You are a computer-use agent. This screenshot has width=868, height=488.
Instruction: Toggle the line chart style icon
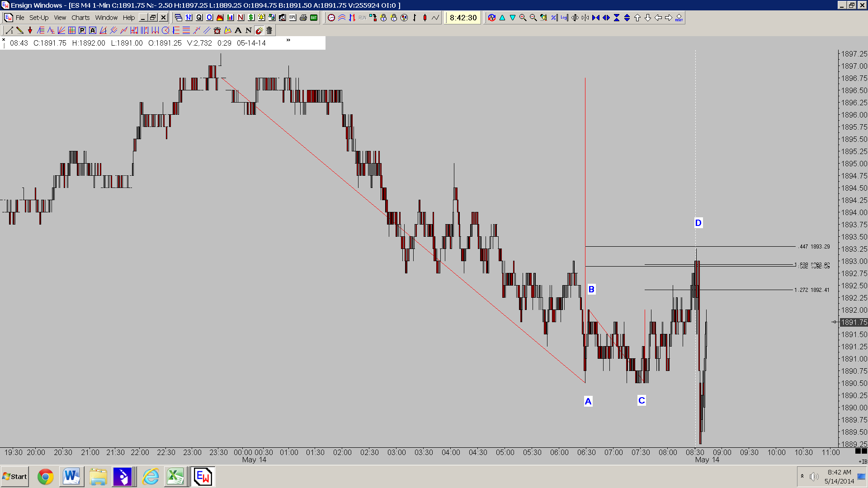pyautogui.click(x=435, y=18)
